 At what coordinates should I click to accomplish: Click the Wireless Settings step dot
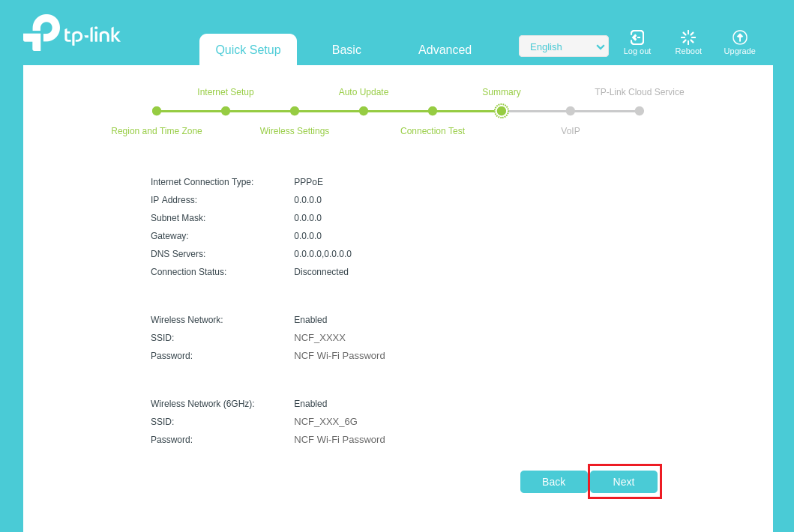[x=295, y=111]
